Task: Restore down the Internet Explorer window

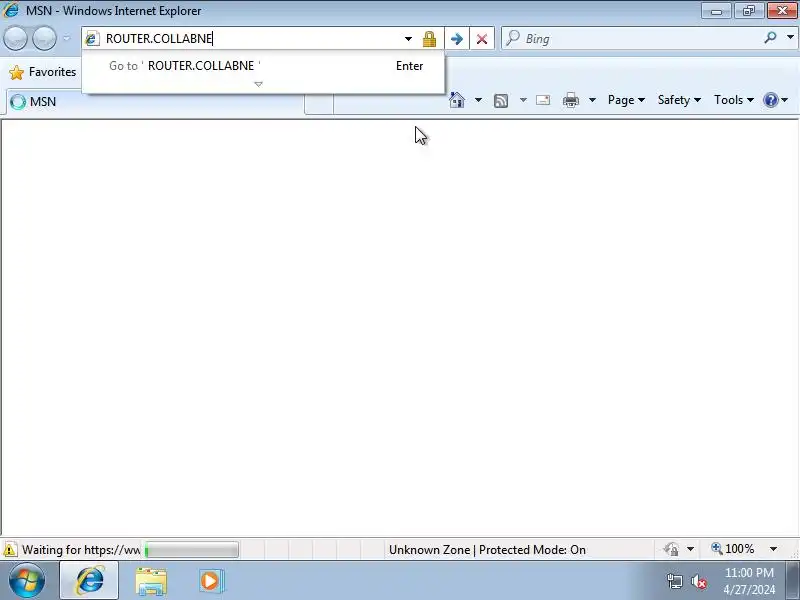Action: click(x=748, y=11)
